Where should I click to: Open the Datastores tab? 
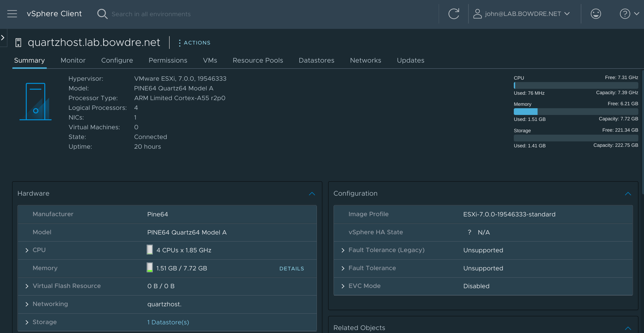point(316,60)
